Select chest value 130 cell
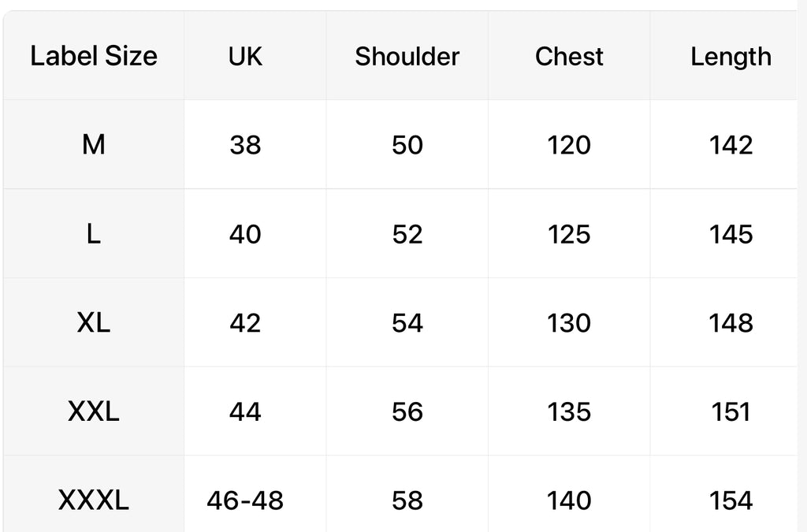Screen dimensions: 807x532 tap(569, 322)
